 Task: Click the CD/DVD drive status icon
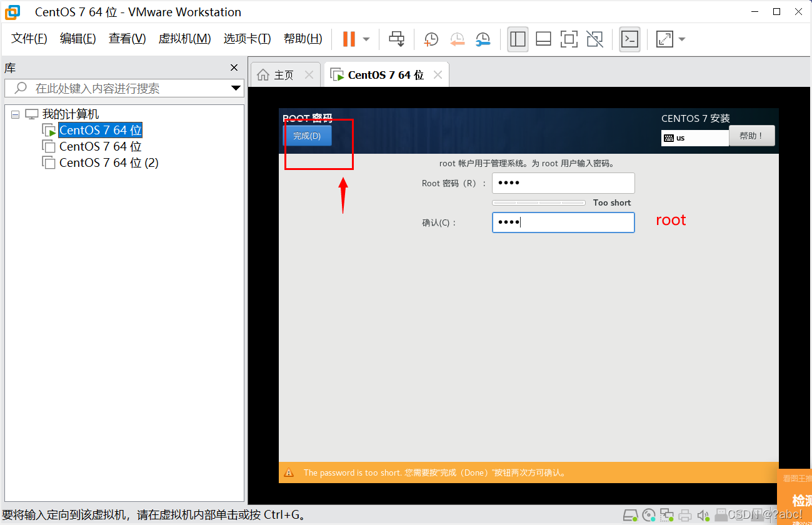[649, 516]
